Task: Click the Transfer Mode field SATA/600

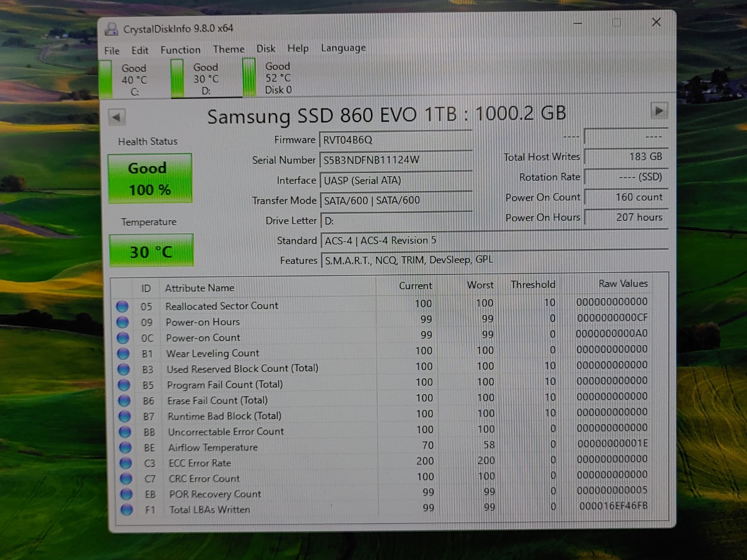Action: [x=397, y=201]
